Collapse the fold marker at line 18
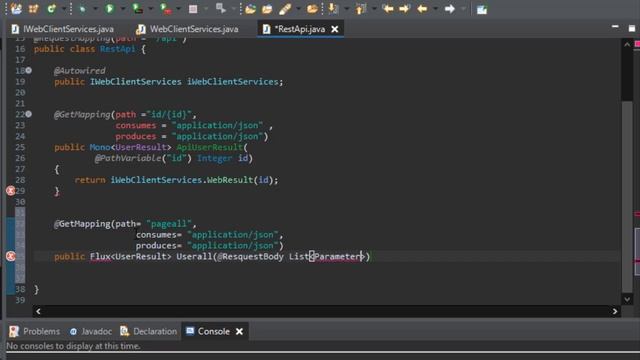 [29, 71]
